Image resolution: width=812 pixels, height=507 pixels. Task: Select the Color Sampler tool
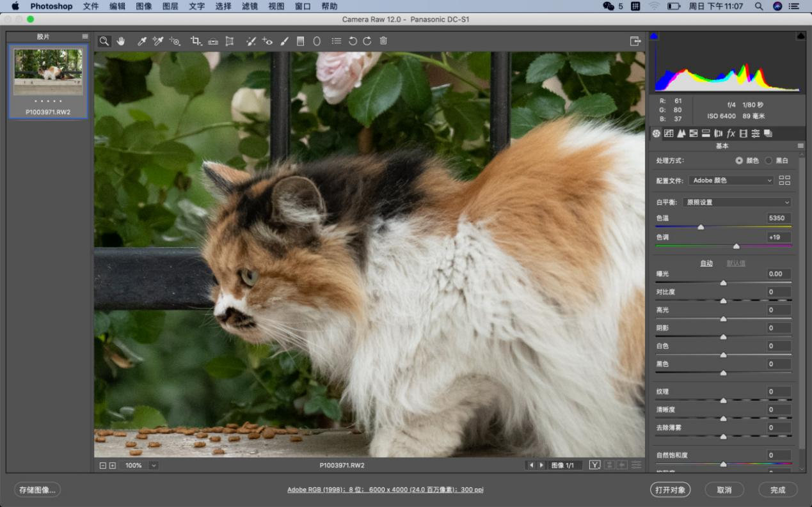[x=158, y=41]
